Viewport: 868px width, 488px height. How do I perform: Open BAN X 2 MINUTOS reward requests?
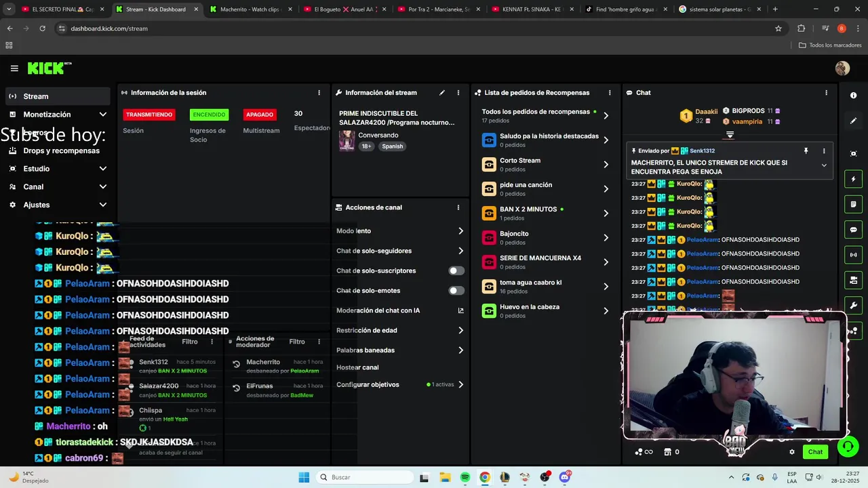click(545, 213)
